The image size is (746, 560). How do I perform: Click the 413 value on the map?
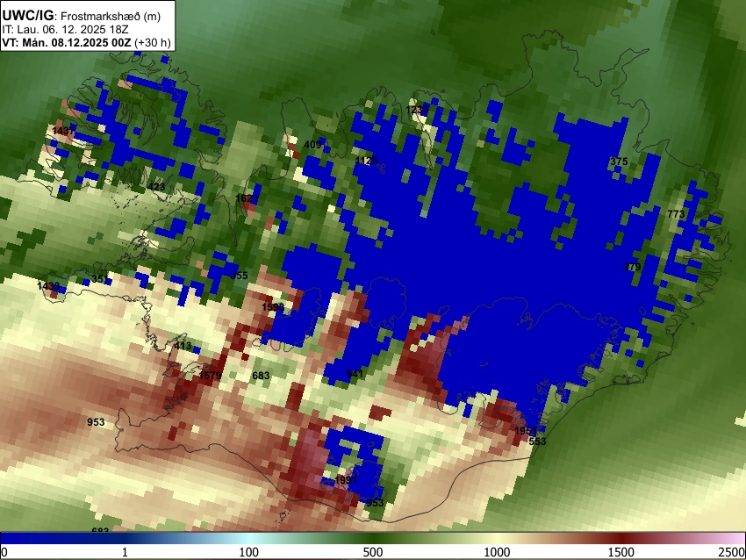pos(183,346)
